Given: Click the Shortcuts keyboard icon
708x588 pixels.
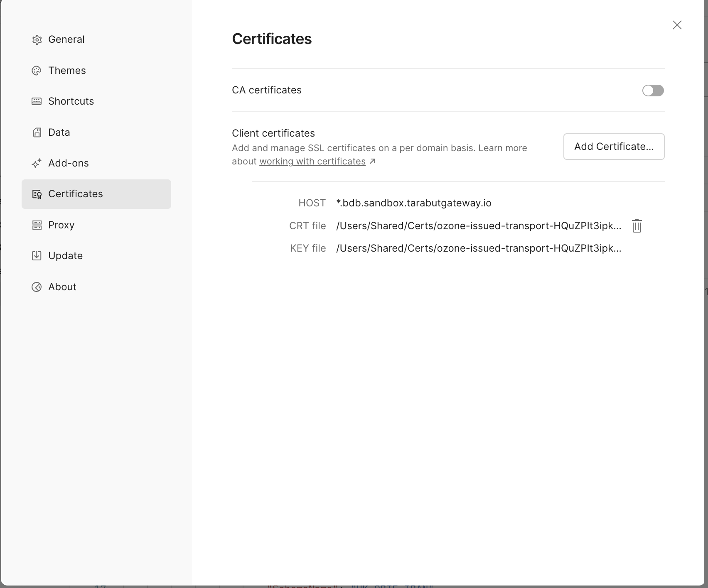Looking at the screenshot, I should coord(37,101).
